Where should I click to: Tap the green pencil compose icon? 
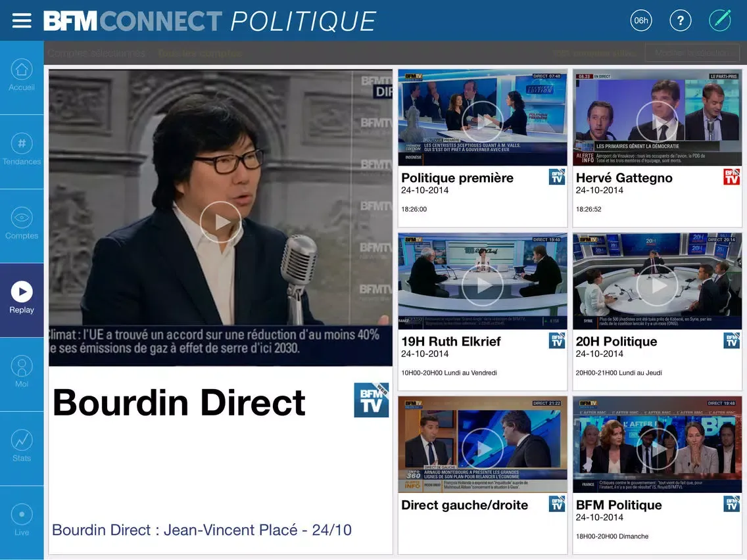click(x=720, y=20)
